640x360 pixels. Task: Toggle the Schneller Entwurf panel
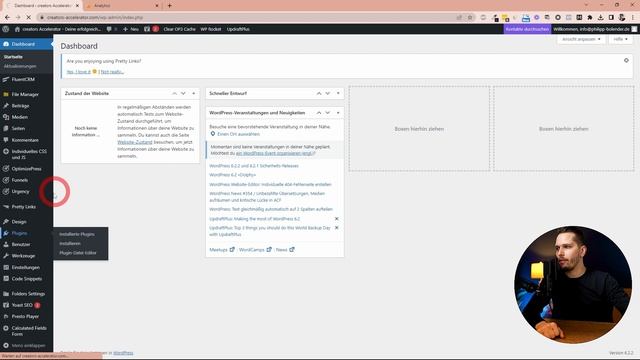[x=338, y=93]
